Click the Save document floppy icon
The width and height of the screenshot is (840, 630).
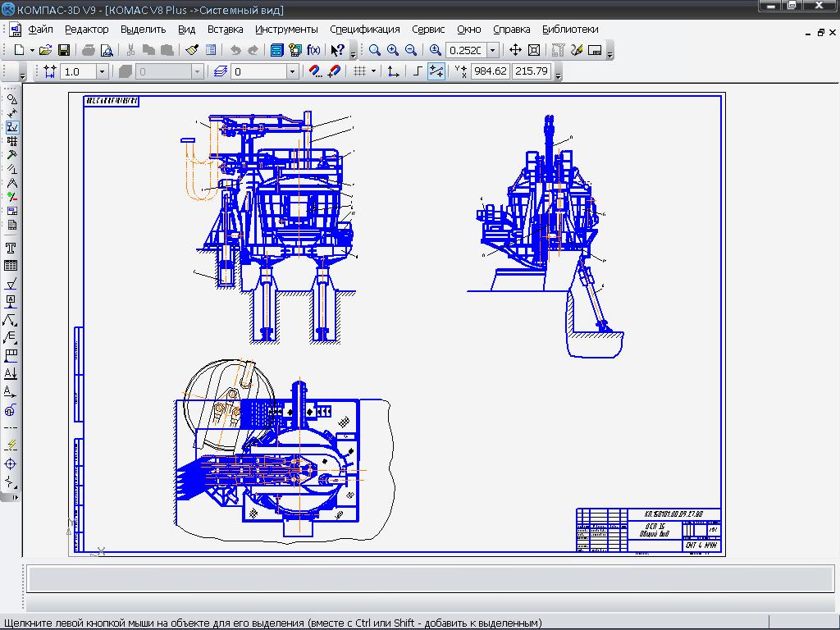pos(64,50)
